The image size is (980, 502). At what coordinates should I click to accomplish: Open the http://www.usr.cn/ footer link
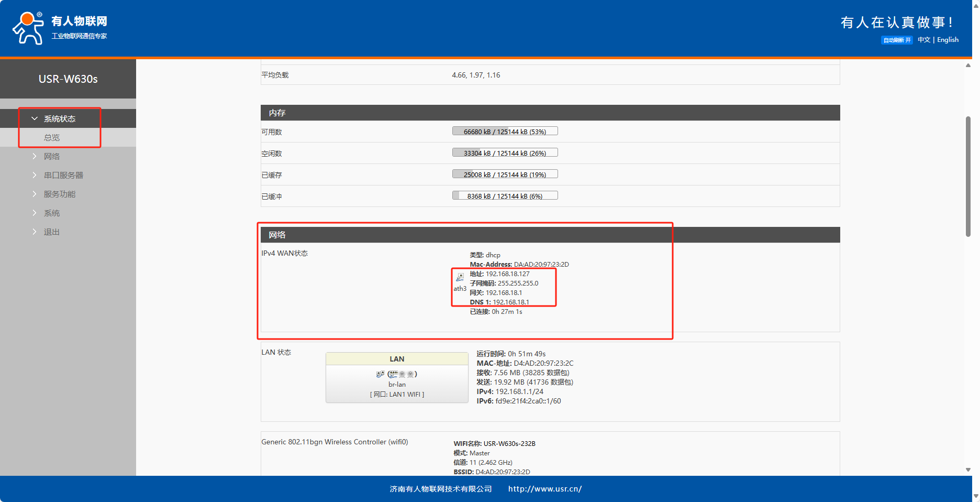click(x=544, y=489)
